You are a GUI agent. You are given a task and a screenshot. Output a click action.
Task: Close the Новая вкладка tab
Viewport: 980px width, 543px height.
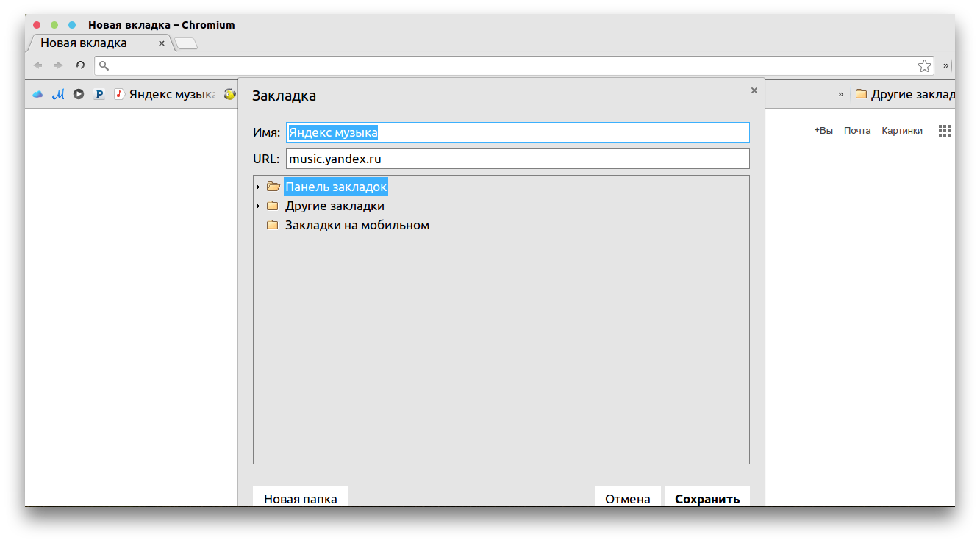162,43
